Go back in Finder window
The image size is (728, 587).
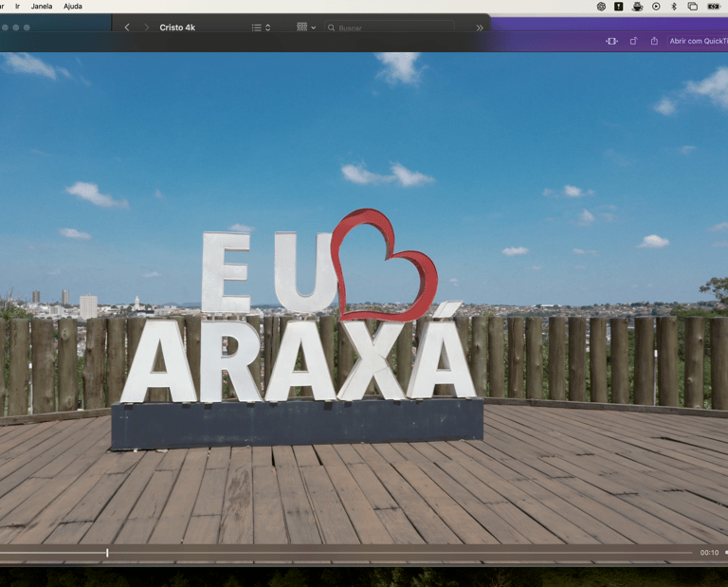[x=127, y=28]
